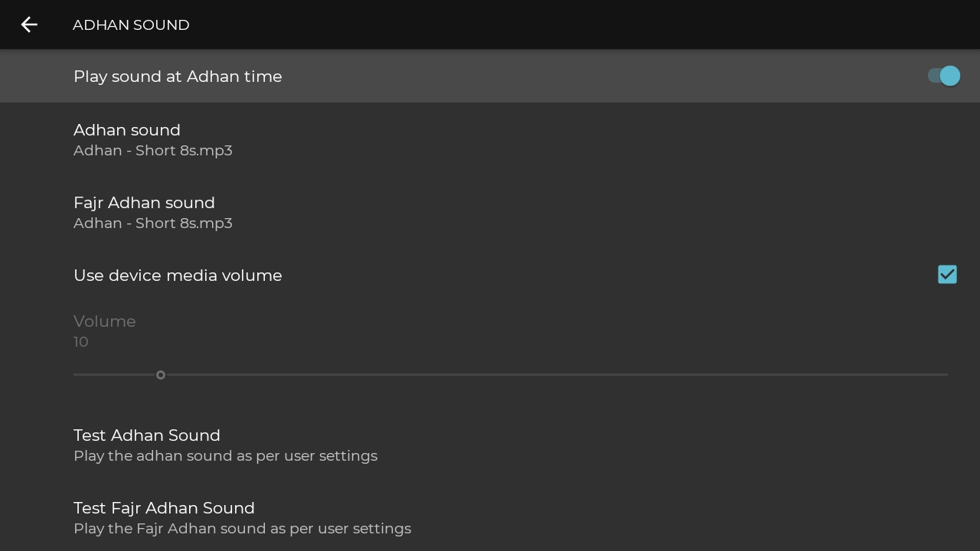Click 'Adhan - Short 8s.mp3' under Adhan sound
This screenshot has width=980, height=551.
(153, 151)
